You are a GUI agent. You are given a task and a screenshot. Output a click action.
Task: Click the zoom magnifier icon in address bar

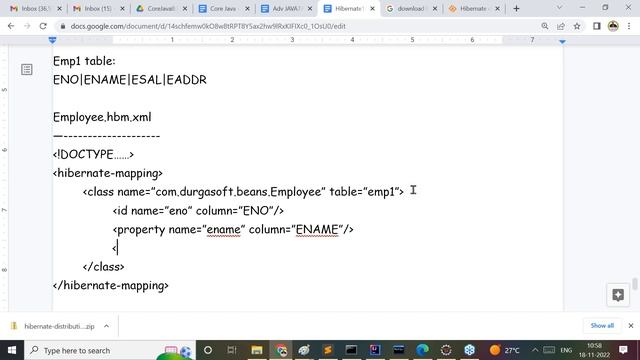coord(545,26)
